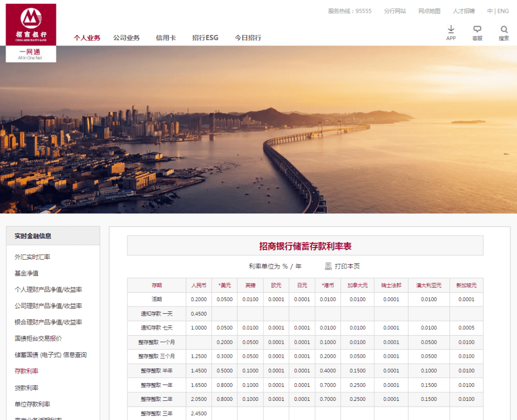Click the printer icon beside 打印本页
Image resolution: width=517 pixels, height=420 pixels.
[x=328, y=266]
